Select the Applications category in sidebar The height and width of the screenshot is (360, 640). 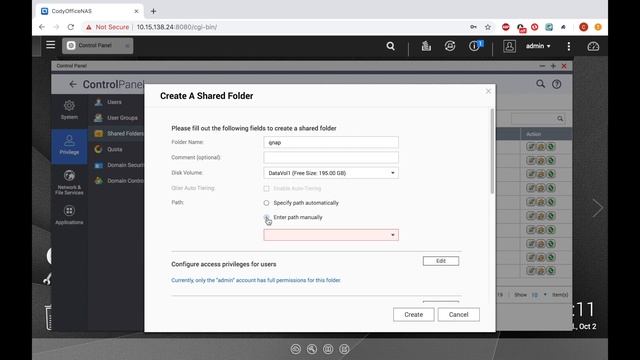click(x=69, y=215)
